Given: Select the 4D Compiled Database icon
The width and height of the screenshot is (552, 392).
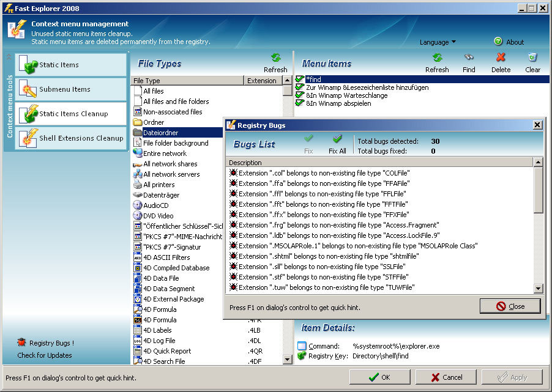Looking at the screenshot, I should (138, 267).
